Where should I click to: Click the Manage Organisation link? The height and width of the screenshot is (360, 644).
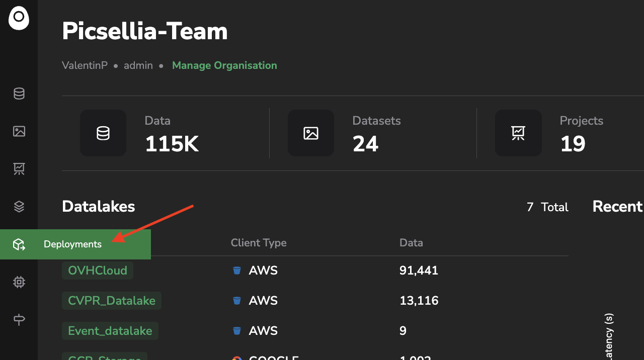coord(224,65)
